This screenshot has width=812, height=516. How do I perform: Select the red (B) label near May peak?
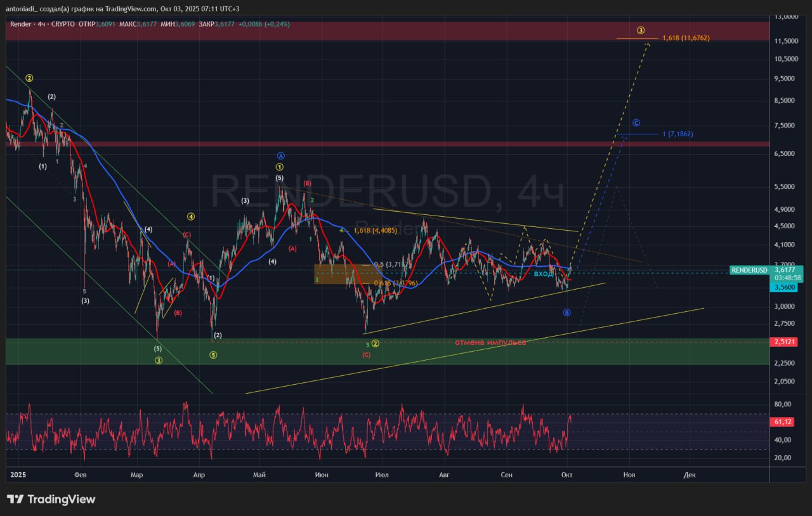click(x=307, y=183)
